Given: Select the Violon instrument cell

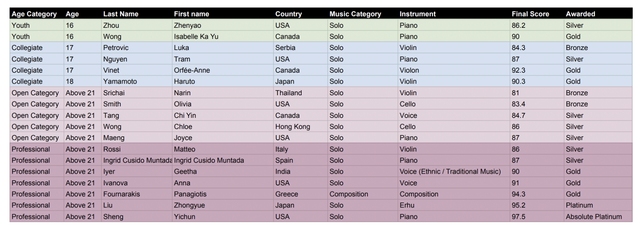Looking at the screenshot, I should coord(409,70).
